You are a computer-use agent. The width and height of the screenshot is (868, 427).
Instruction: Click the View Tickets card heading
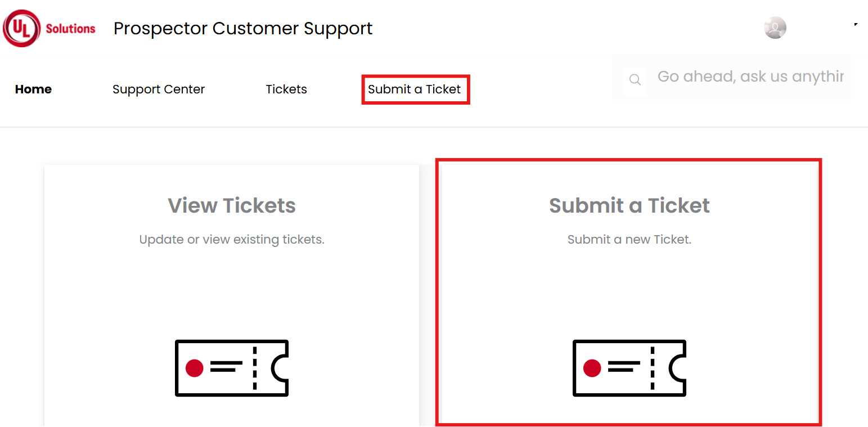coord(232,205)
